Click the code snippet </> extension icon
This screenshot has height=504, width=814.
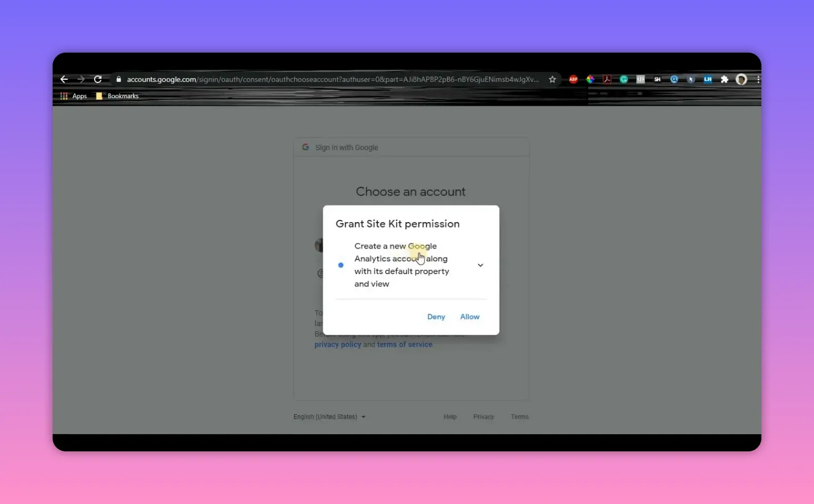(640, 79)
